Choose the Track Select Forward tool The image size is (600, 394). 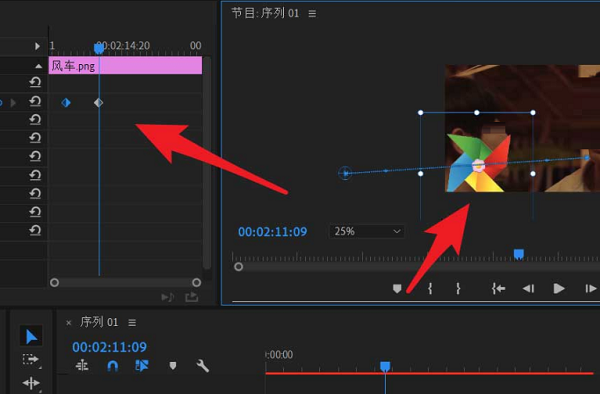[x=31, y=360]
